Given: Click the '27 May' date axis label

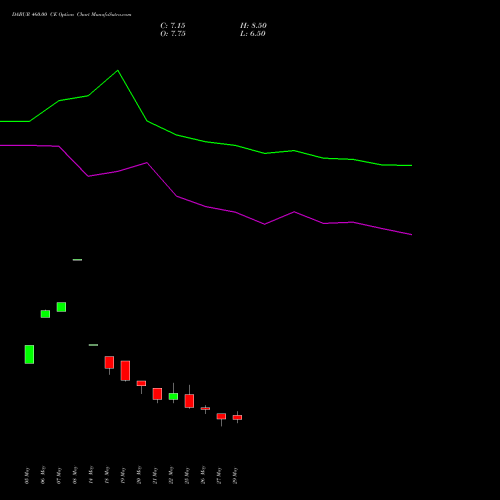Looking at the screenshot, I should [x=219, y=476].
